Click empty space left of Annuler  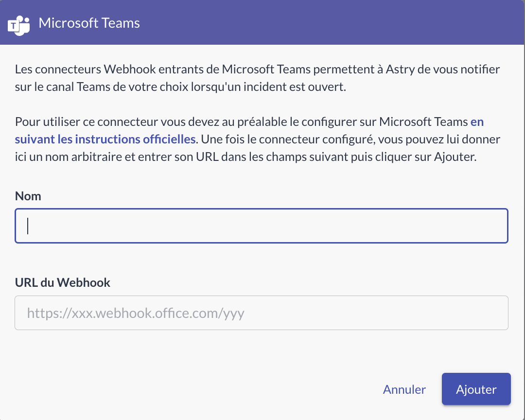click(x=243, y=389)
